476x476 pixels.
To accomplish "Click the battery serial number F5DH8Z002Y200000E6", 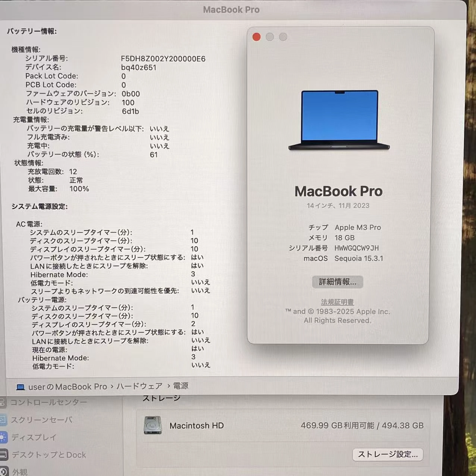I will 163,59.
